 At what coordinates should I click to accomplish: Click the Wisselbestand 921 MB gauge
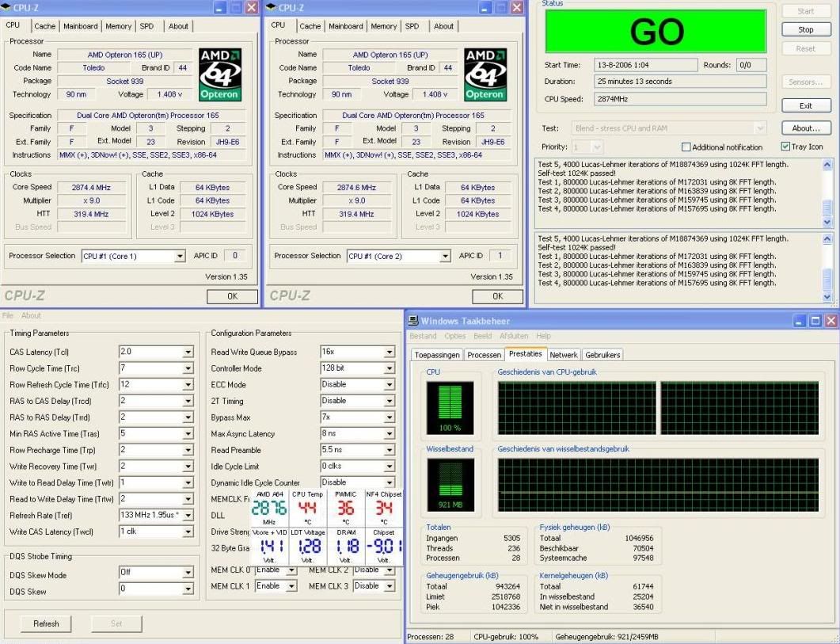[x=450, y=485]
